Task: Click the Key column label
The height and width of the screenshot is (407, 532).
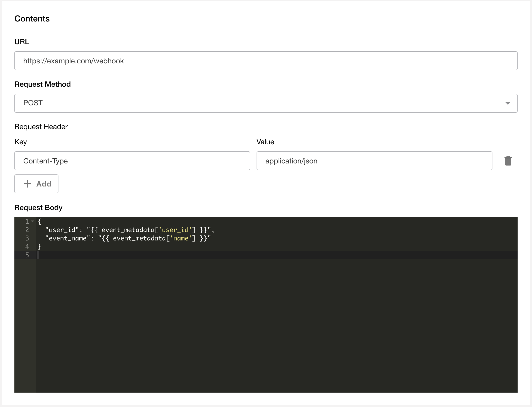Action: 21,142
